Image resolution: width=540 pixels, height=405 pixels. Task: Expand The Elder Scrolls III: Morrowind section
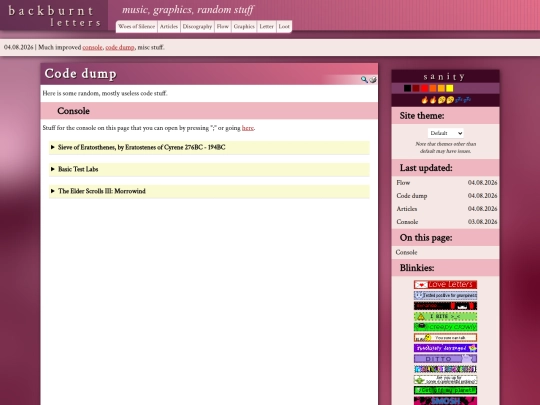click(x=209, y=191)
